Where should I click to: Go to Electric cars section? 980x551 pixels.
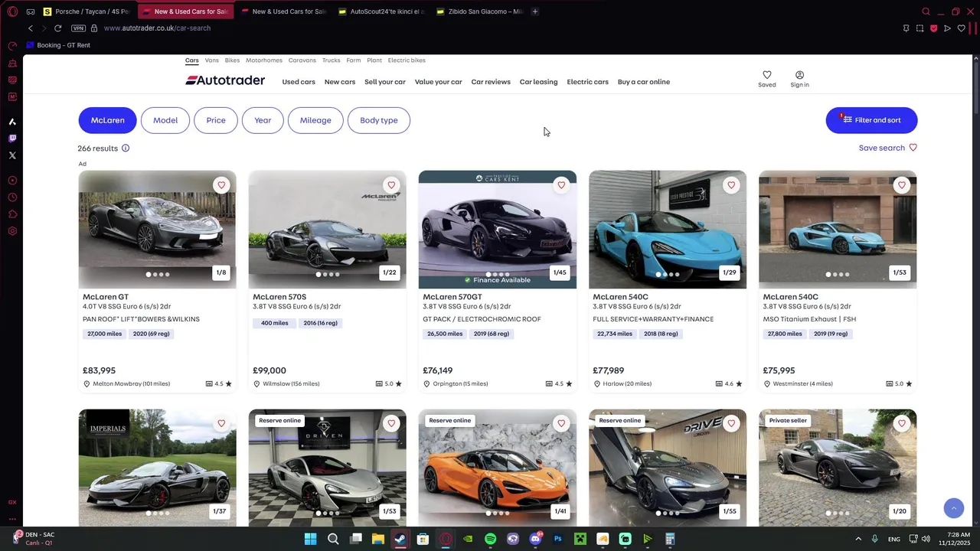[x=588, y=82]
